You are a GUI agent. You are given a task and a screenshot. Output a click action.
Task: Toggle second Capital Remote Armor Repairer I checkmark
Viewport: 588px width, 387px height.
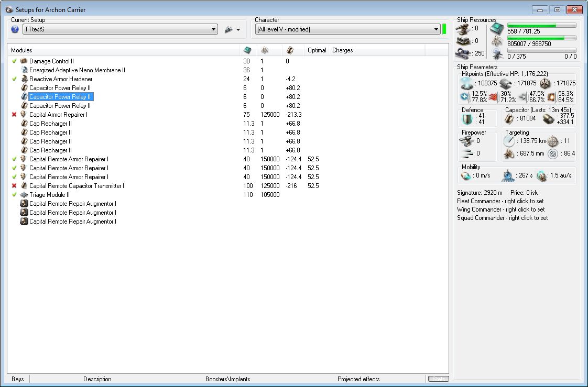click(x=14, y=168)
